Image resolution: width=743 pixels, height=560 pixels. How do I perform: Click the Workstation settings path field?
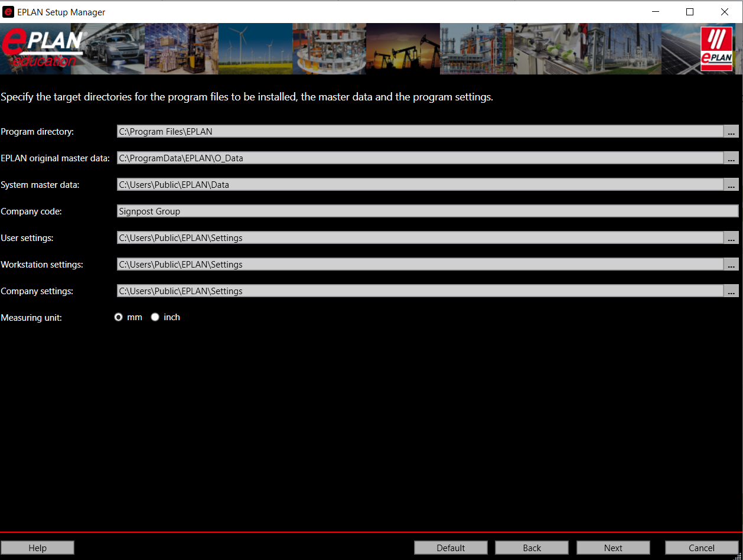(x=420, y=265)
